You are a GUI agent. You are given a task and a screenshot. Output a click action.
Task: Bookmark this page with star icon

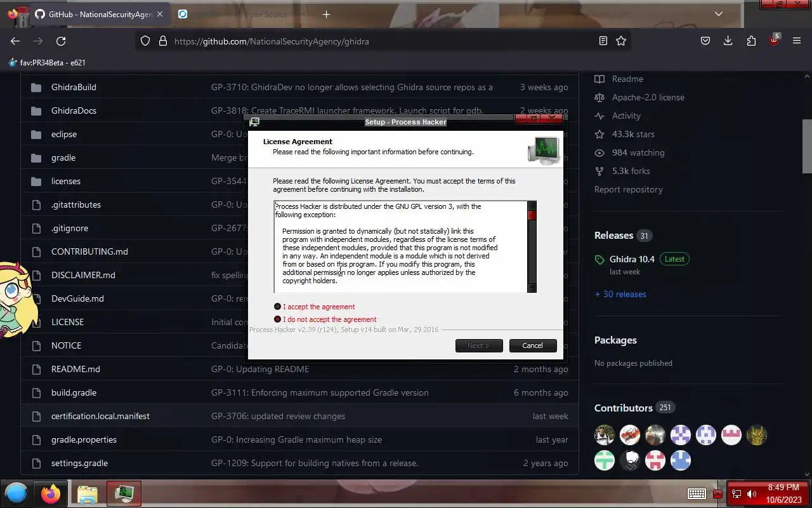click(x=621, y=41)
